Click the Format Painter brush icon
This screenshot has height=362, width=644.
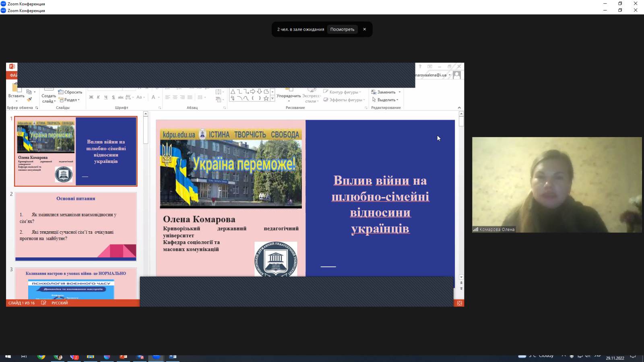coord(29,99)
